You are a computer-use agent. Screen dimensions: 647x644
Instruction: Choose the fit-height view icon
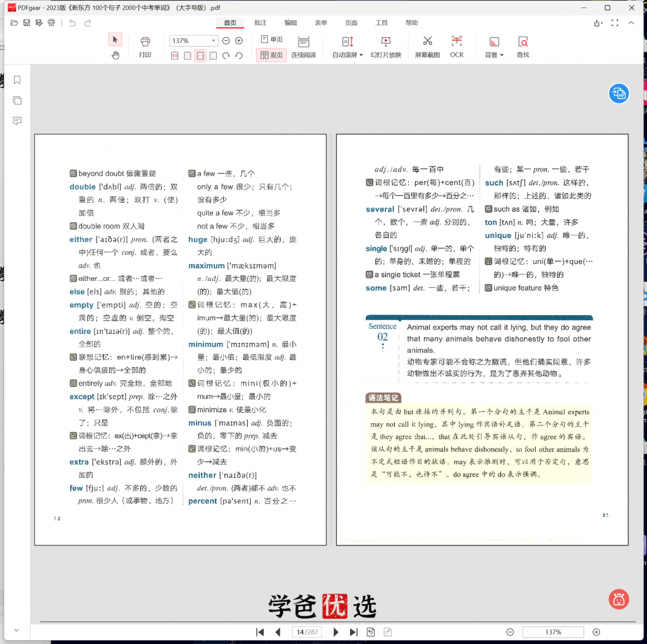click(x=214, y=56)
